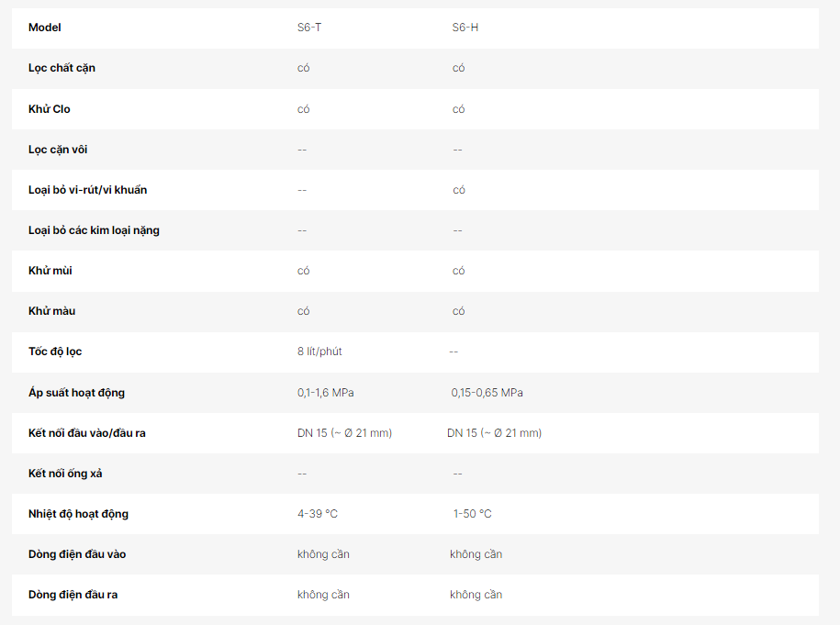Viewport: 840px width, 625px height.
Task: Click 'Loại bỏ các kim loại nặng' label
Action: pos(94,230)
